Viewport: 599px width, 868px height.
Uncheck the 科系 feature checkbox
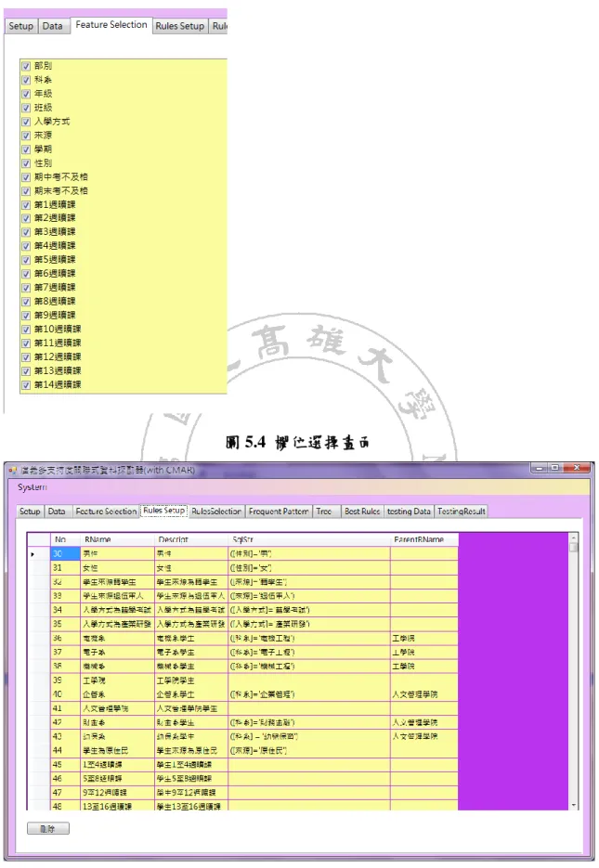tap(25, 80)
